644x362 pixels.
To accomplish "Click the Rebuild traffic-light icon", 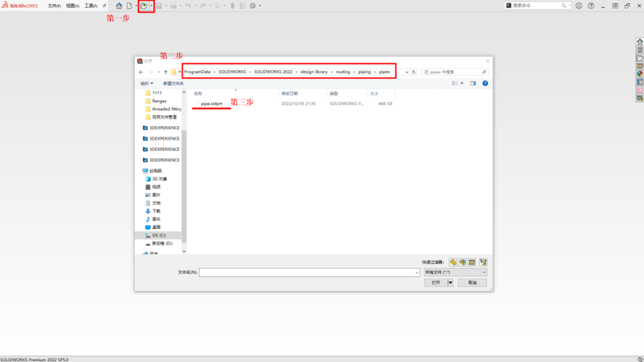I will tap(233, 6).
